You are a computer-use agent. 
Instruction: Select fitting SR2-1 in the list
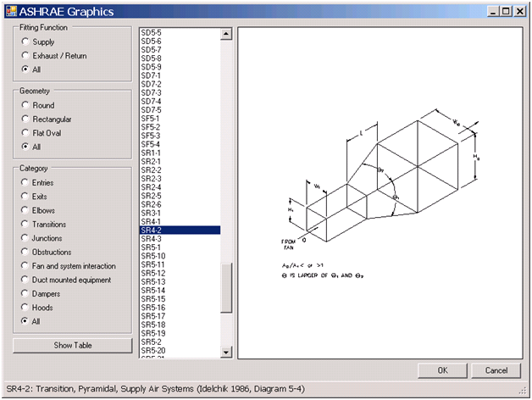(180, 162)
